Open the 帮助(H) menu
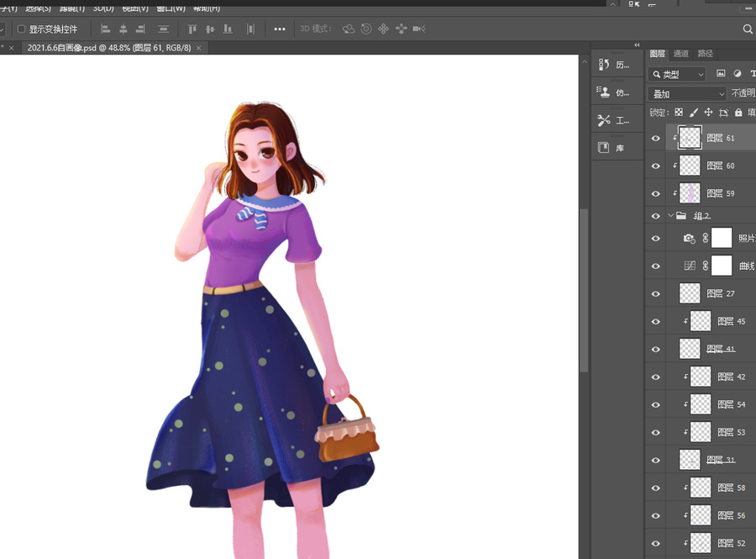Viewport: 756px width, 559px height. (207, 8)
